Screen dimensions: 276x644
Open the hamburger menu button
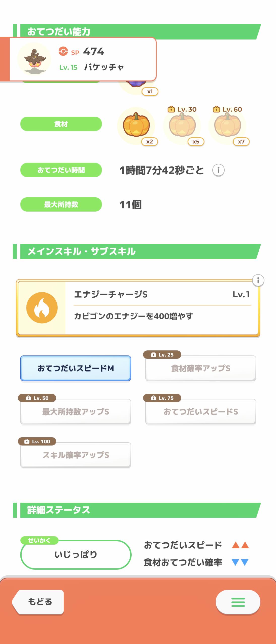pos(238,602)
